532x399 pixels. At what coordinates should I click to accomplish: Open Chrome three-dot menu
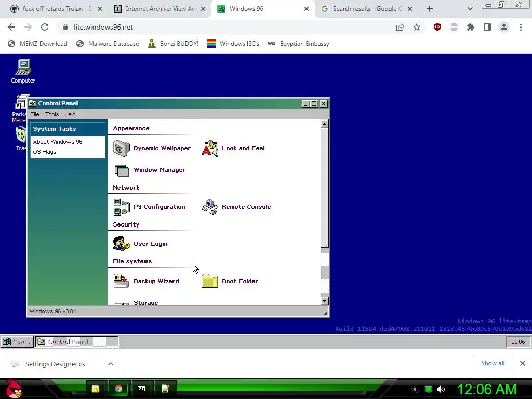521,27
